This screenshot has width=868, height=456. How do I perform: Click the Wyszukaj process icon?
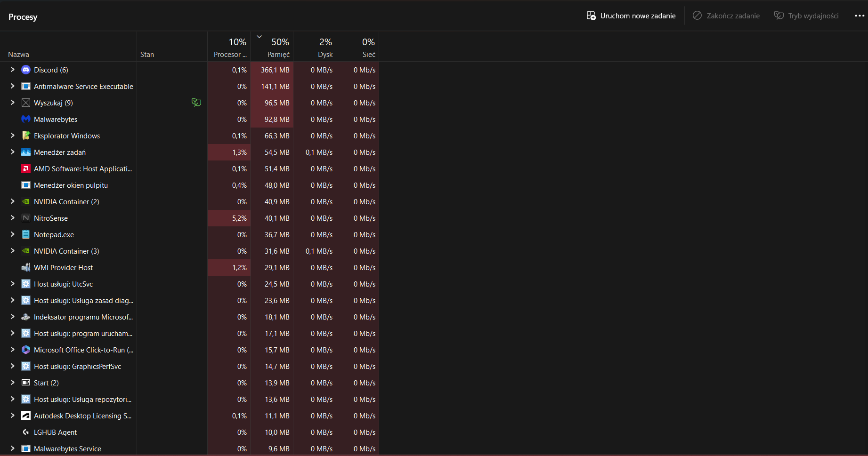tap(26, 103)
